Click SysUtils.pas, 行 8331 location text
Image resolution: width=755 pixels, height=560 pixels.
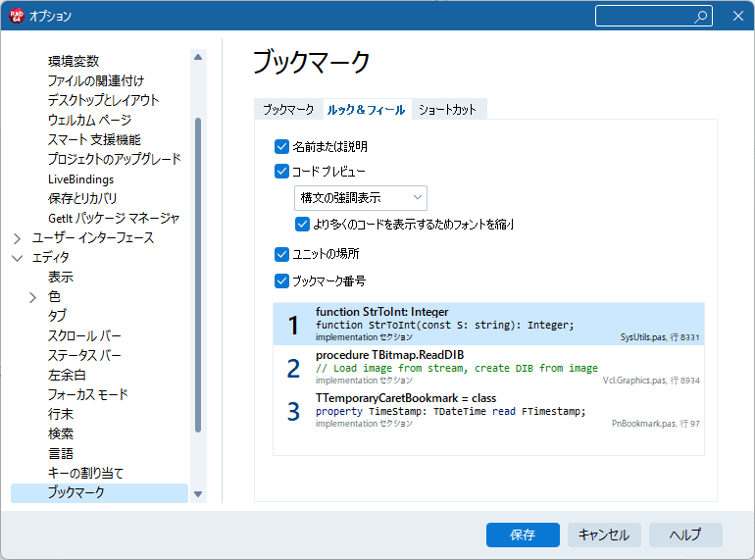point(660,337)
